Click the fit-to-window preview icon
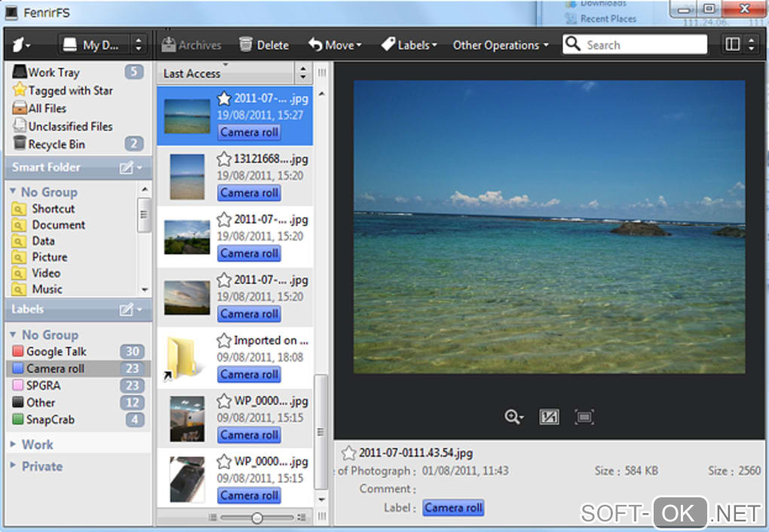This screenshot has height=532, width=769. [x=549, y=417]
